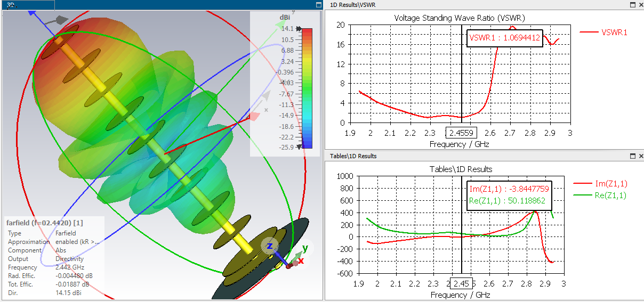644x302 pixels.
Task: Maximize the Tables\1D Results window
Action: pyautogui.click(x=633, y=156)
